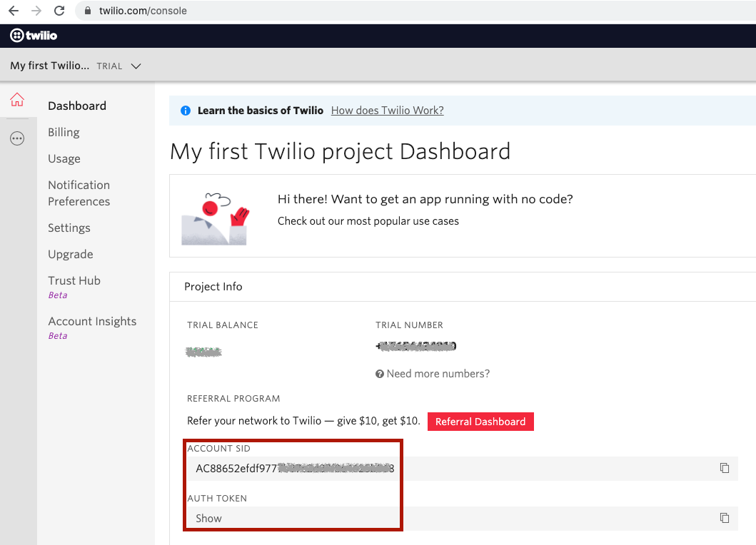Screen dimensions: 756x545
Task: Open Account Insights Beta
Action: [x=92, y=327]
